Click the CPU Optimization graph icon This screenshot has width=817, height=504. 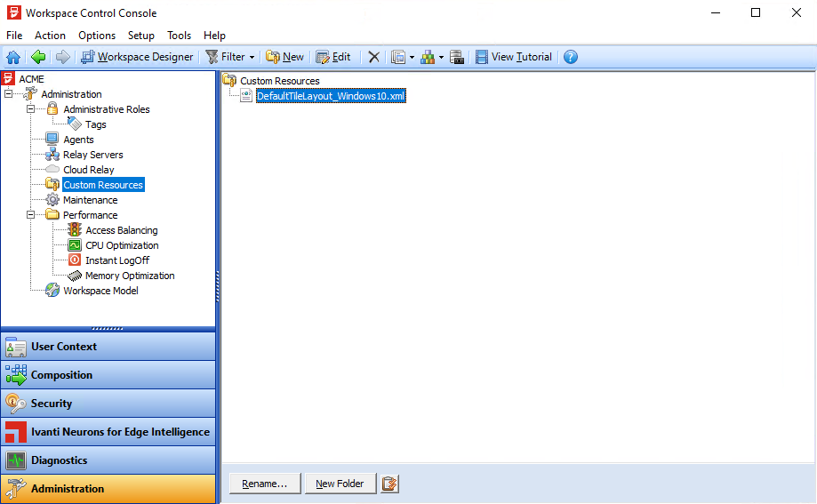pos(75,245)
